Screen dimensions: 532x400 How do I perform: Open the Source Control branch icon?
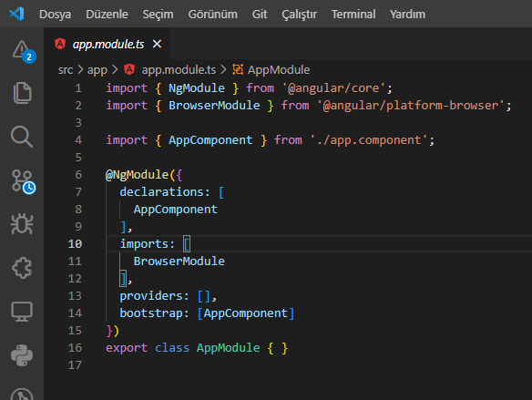23,181
